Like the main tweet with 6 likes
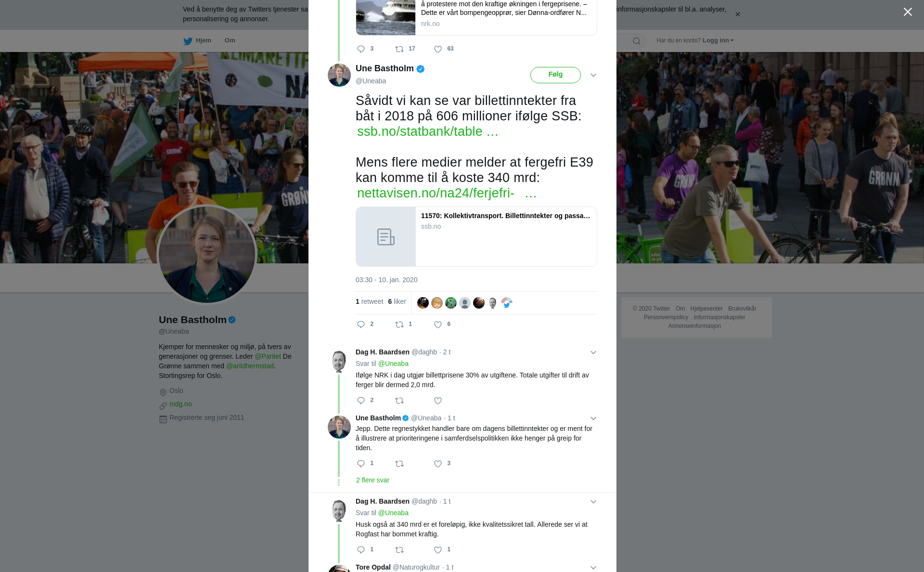The width and height of the screenshot is (924, 572). (438, 325)
